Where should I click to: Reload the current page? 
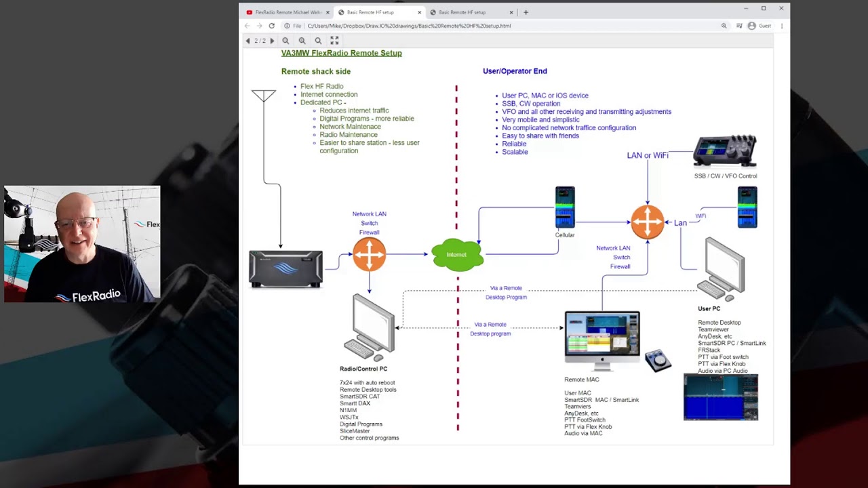[271, 26]
